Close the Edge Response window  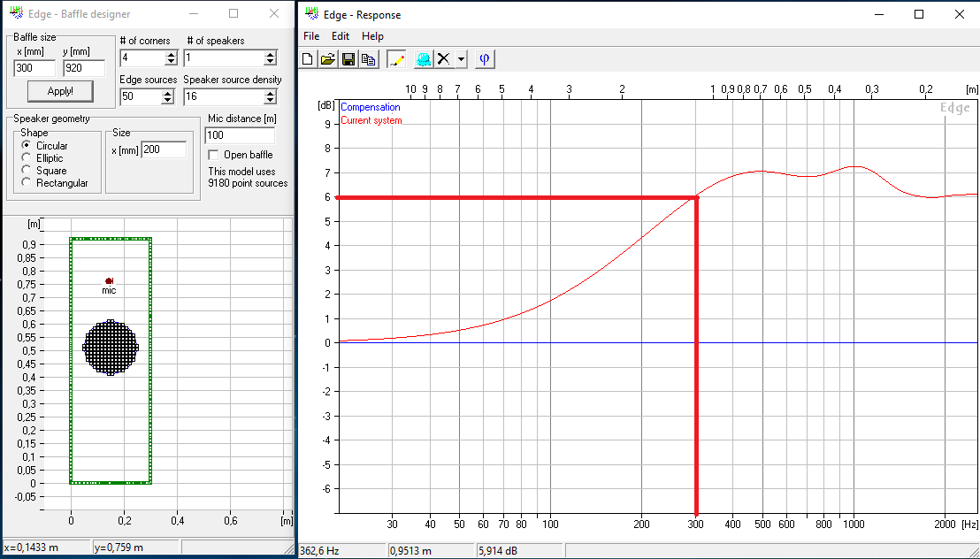[x=960, y=14]
